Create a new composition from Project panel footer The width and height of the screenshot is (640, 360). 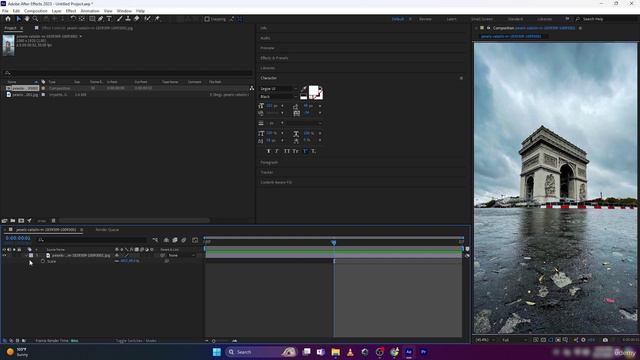[x=21, y=221]
